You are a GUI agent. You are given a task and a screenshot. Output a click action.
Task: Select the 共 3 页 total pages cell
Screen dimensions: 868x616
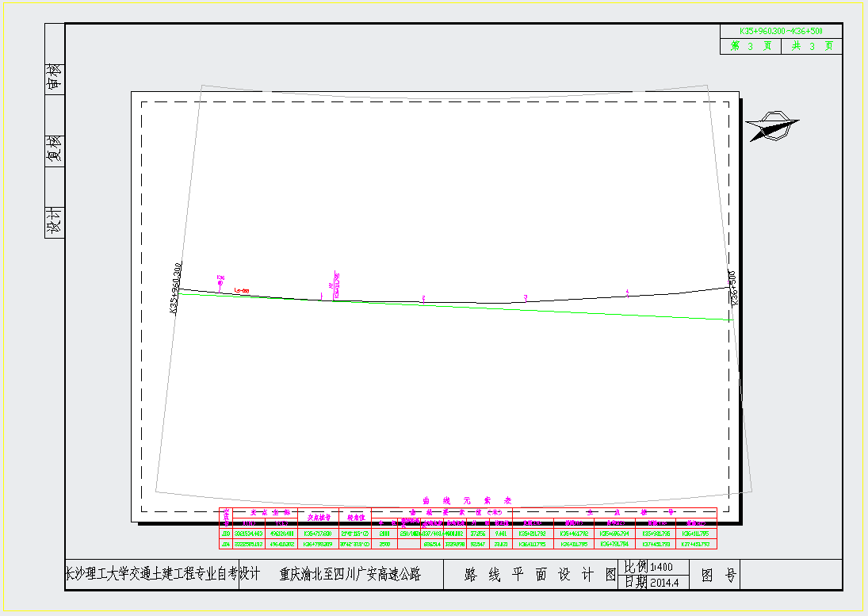pyautogui.click(x=812, y=46)
